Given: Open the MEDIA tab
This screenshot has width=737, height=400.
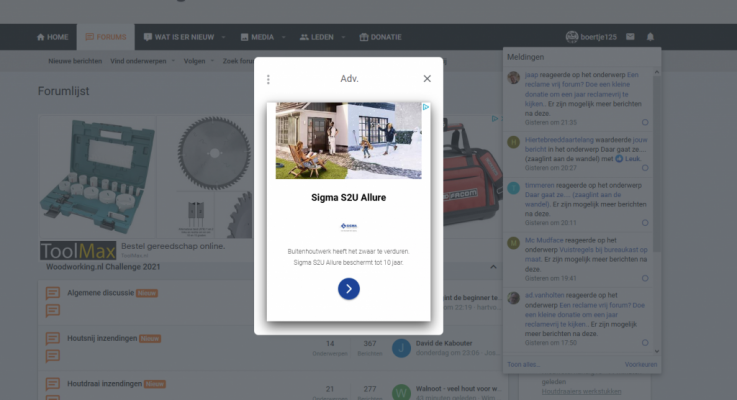Looking at the screenshot, I should tap(257, 37).
